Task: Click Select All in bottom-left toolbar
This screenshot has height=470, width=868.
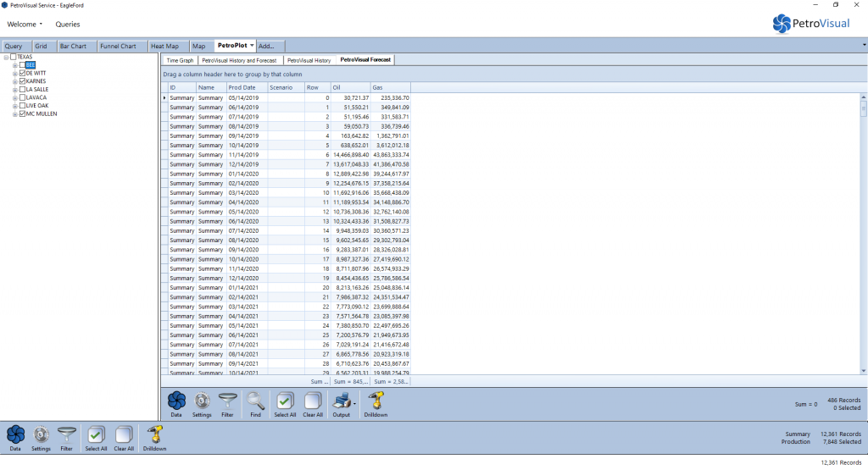Action: click(x=97, y=434)
